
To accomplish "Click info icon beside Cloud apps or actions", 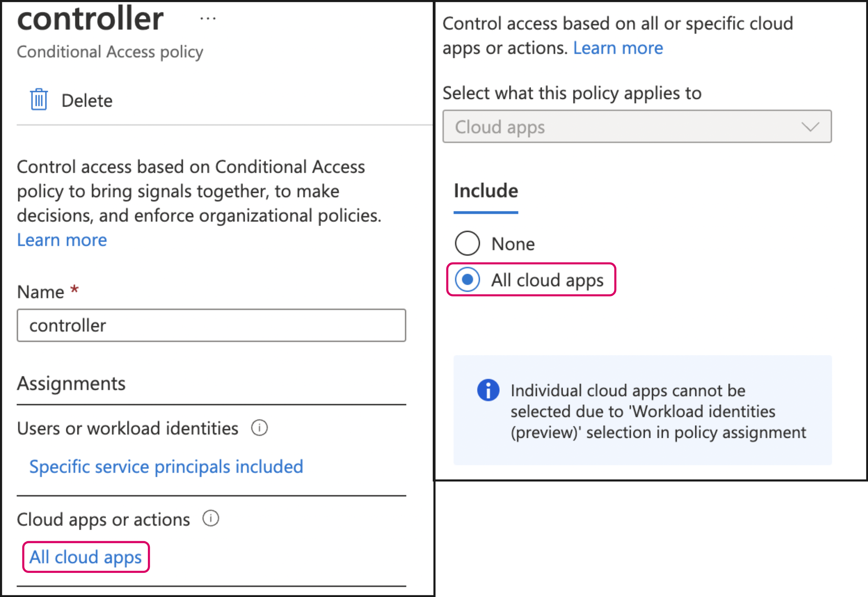I will 211,519.
